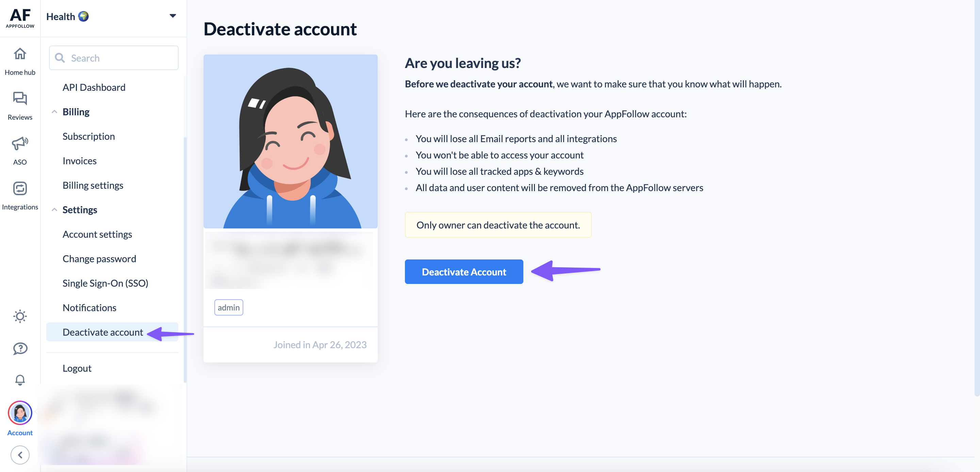The image size is (980, 472).
Task: Open the ASO megaphone icon
Action: (x=20, y=143)
